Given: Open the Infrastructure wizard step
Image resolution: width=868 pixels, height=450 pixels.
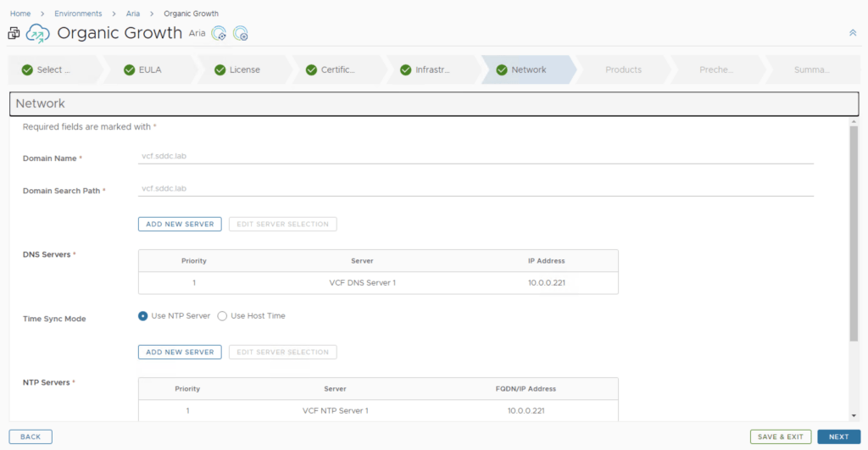Looking at the screenshot, I should coord(432,69).
